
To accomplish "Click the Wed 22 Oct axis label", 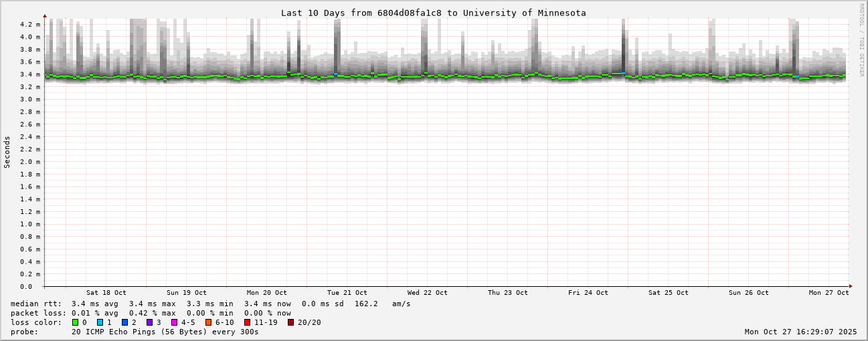I will coord(427,293).
